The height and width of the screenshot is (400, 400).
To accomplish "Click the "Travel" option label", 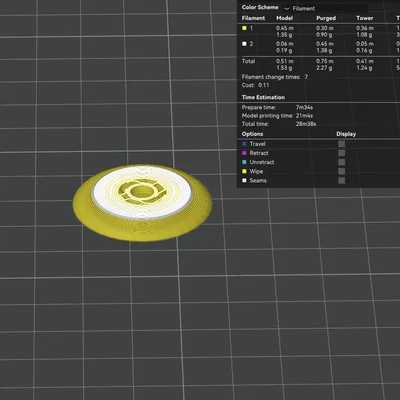I will tap(257, 144).
